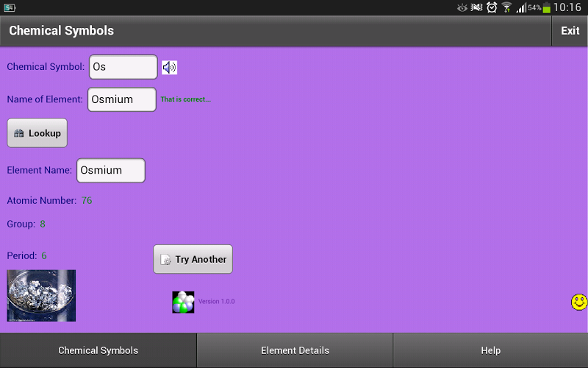Tap the eye smart-stay status icon
Image resolution: width=588 pixels, height=368 pixels.
coord(462,7)
